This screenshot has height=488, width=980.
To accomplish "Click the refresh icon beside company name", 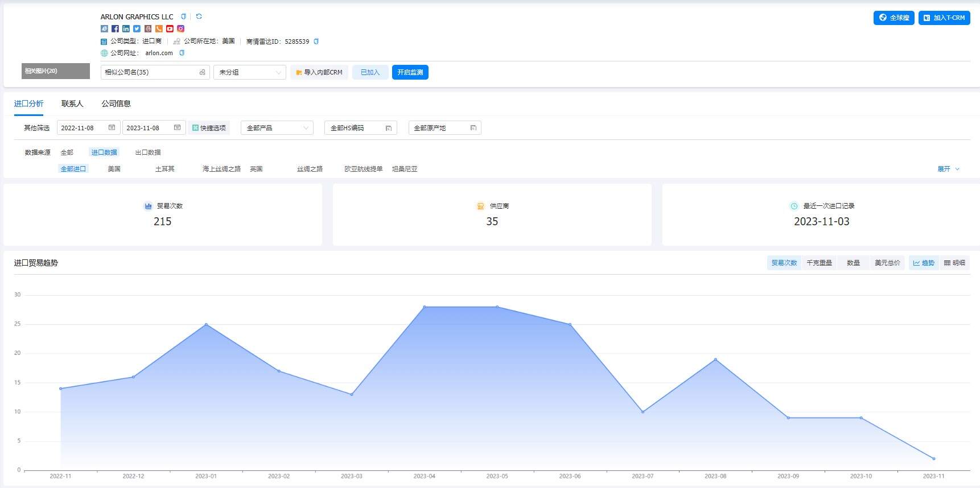I will (x=199, y=16).
